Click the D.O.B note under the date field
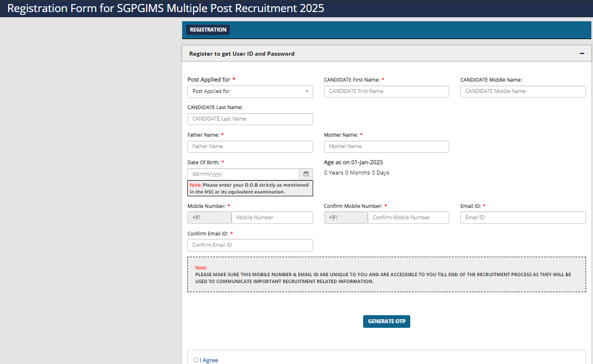593x364 pixels. (x=250, y=188)
